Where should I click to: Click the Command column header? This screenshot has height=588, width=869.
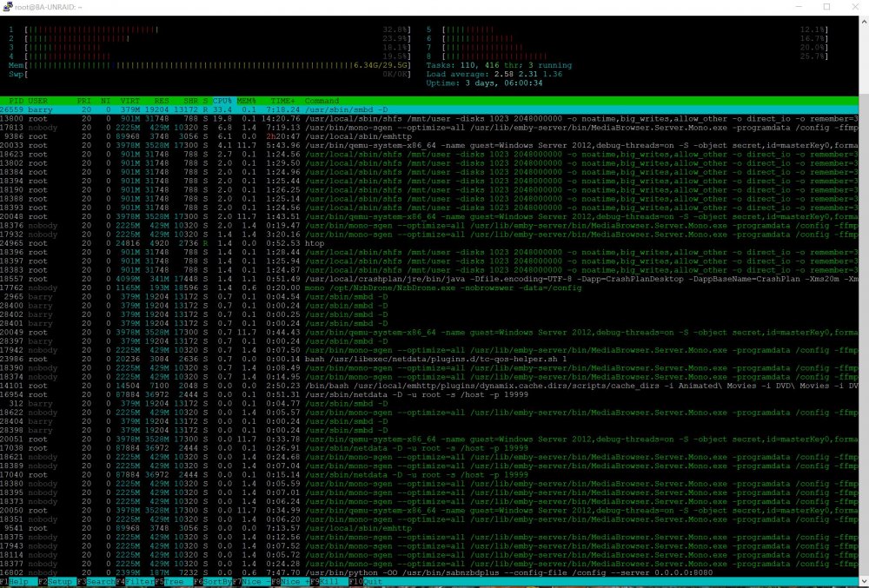tap(322, 101)
